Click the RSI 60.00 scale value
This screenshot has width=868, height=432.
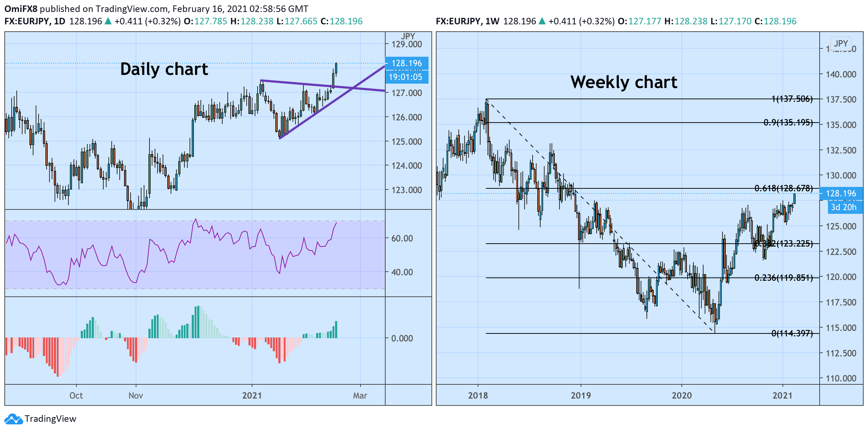(402, 239)
